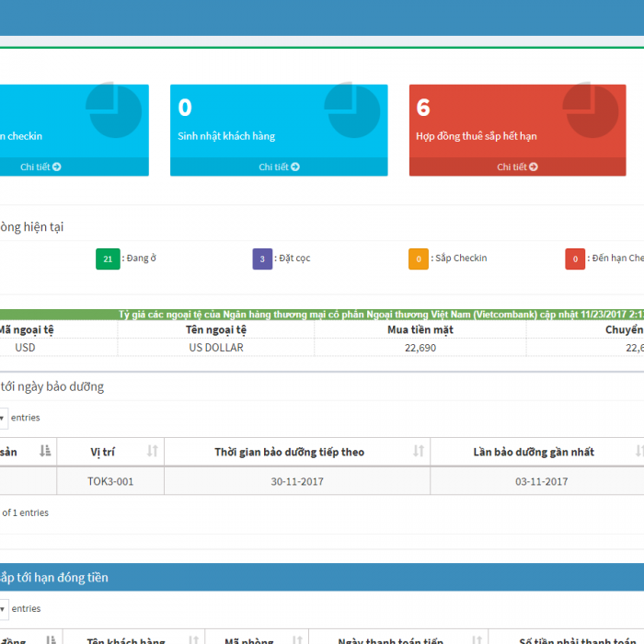Sort maintenance table by Vị trí column icon
The image size is (644, 644).
(x=153, y=451)
